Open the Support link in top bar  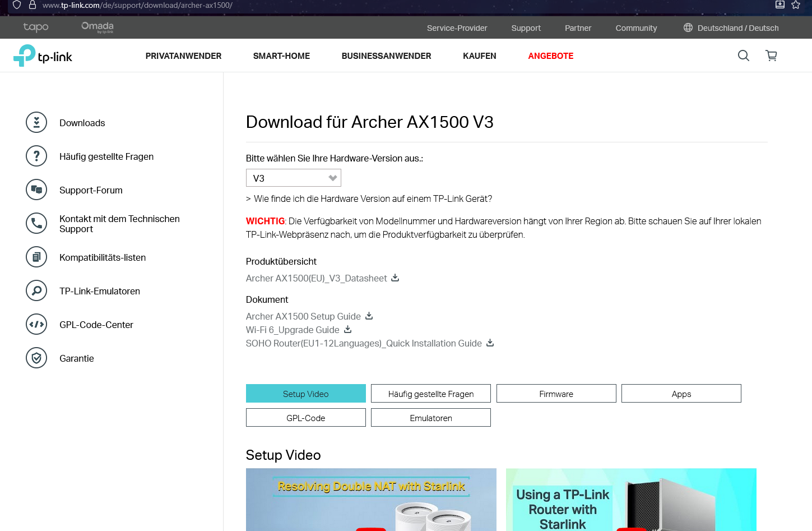526,28
